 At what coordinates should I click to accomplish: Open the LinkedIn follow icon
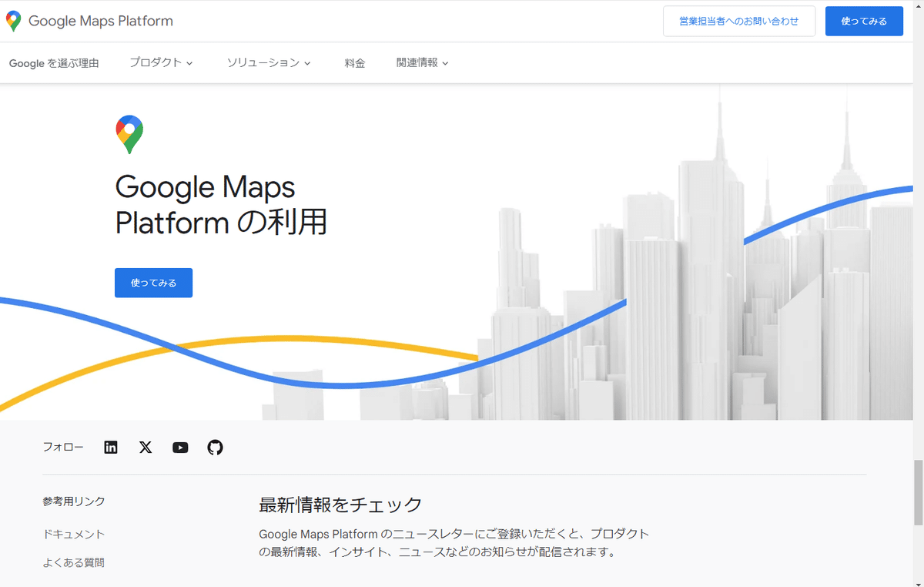pos(111,448)
